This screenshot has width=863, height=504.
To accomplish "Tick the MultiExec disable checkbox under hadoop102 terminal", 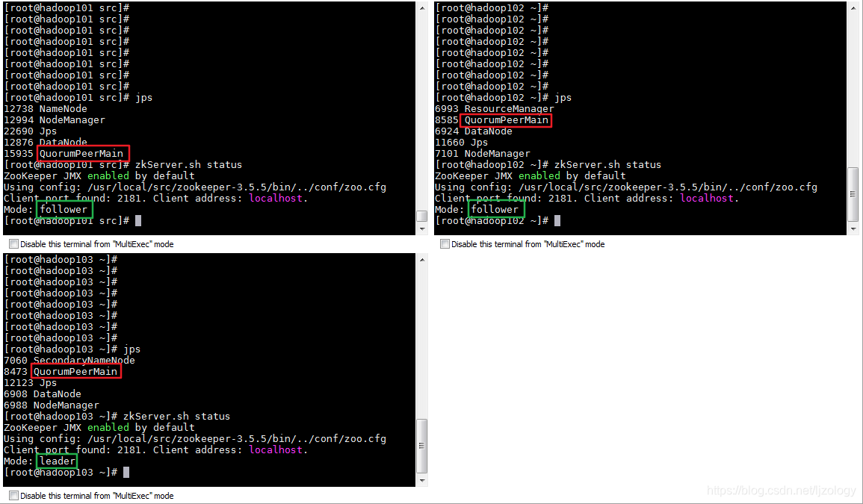I will coord(445,243).
